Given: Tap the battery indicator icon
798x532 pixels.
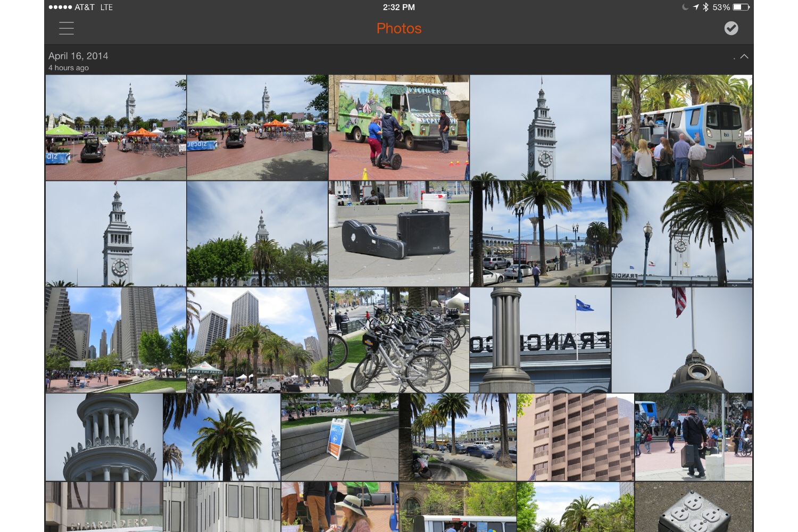Looking at the screenshot, I should pos(741,7).
